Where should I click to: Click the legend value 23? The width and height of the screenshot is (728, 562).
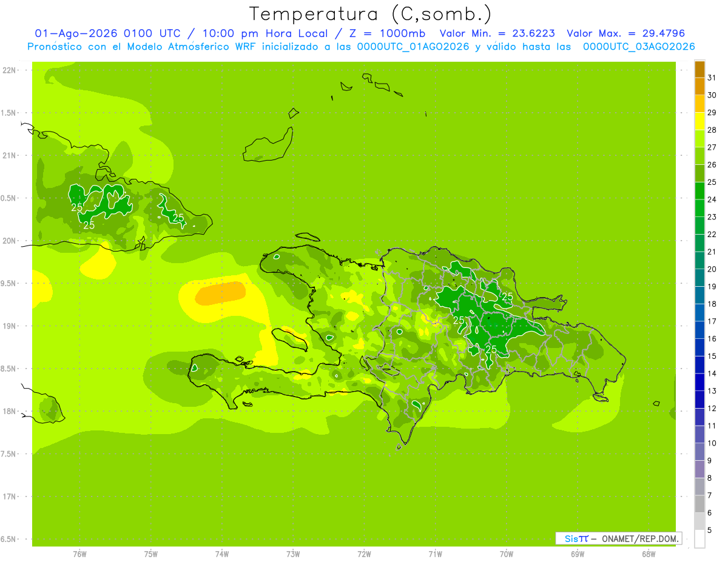click(x=712, y=217)
